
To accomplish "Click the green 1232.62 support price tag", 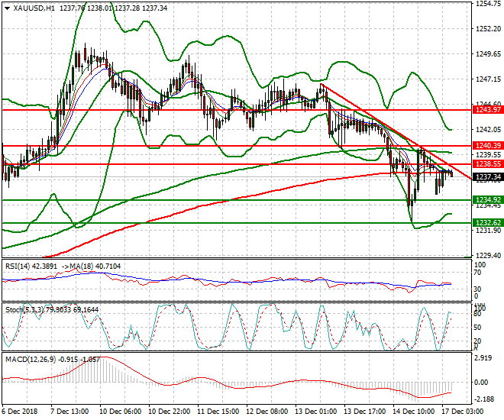I will click(486, 223).
